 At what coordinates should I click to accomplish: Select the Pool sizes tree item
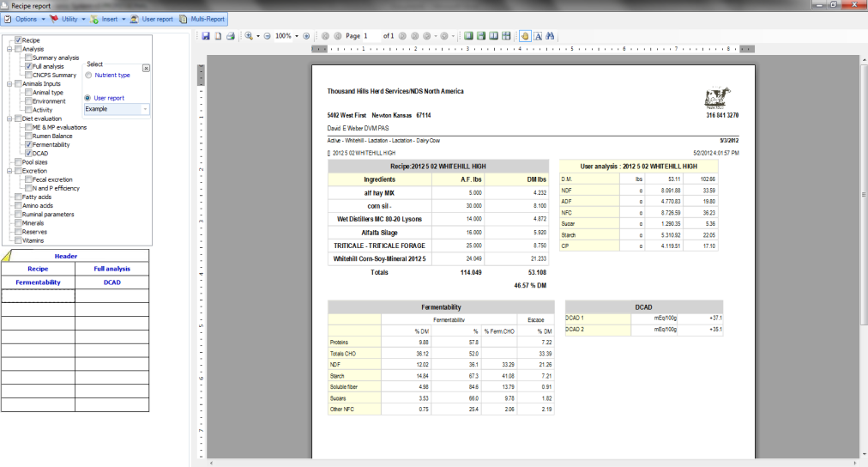35,162
